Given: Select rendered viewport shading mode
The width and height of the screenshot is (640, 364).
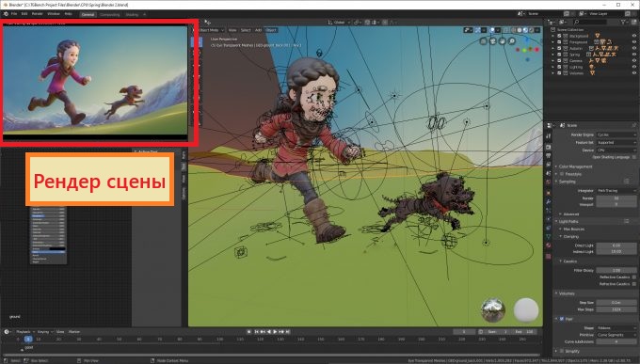Looking at the screenshot, I should [x=531, y=30].
